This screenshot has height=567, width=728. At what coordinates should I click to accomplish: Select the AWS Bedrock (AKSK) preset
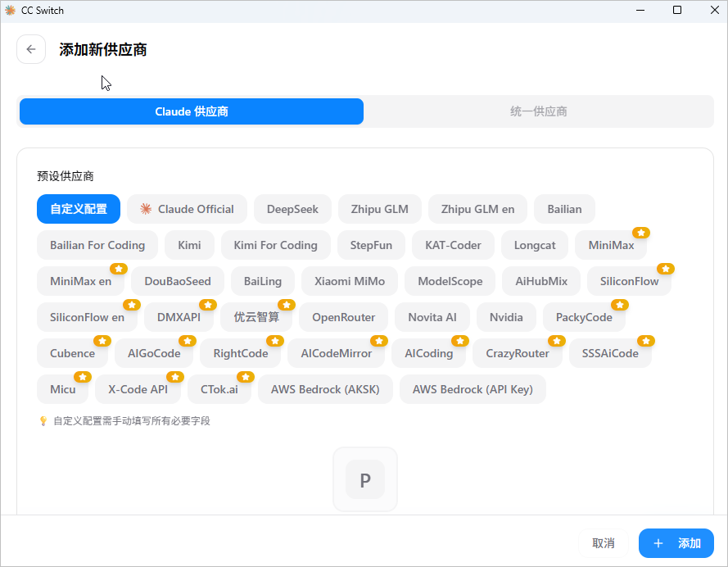point(325,389)
